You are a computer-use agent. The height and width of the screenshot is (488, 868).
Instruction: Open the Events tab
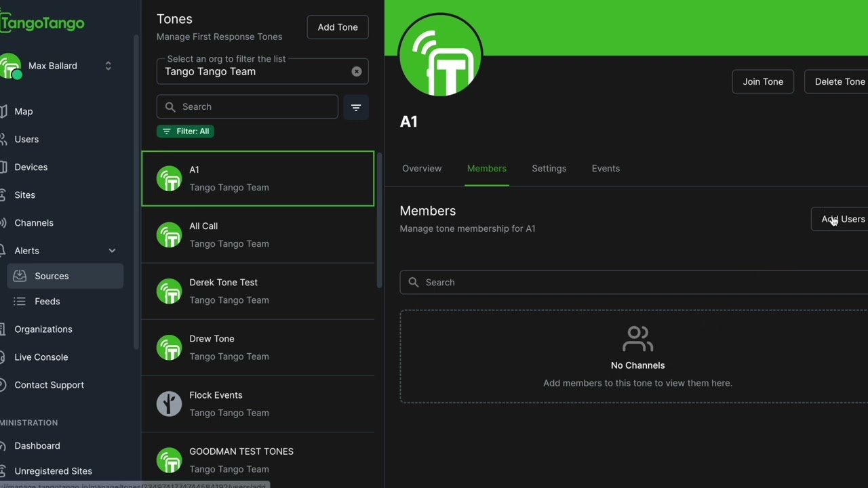pos(606,168)
